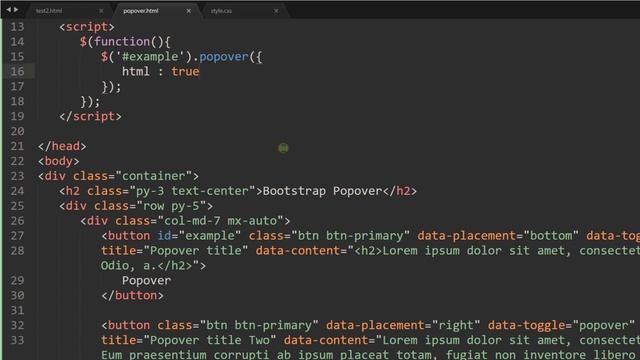This screenshot has width=640, height=360.
Task: Click the word function on line 14
Action: [x=122, y=42]
